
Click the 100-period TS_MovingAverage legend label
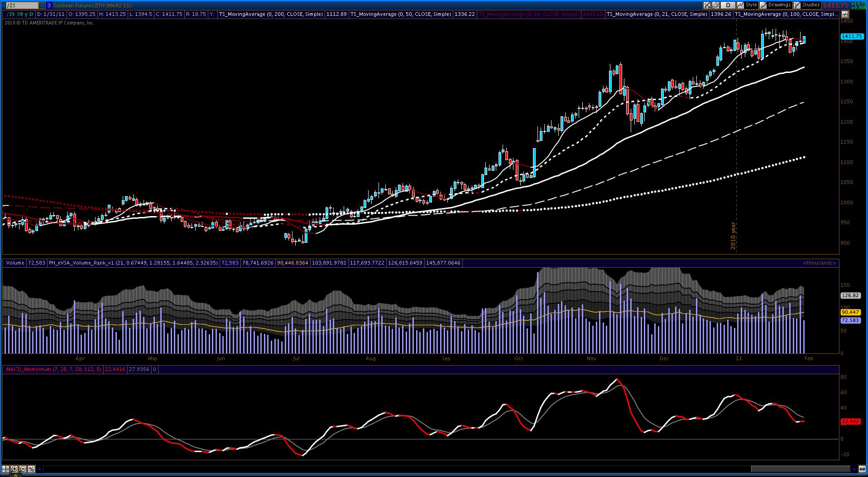point(786,14)
